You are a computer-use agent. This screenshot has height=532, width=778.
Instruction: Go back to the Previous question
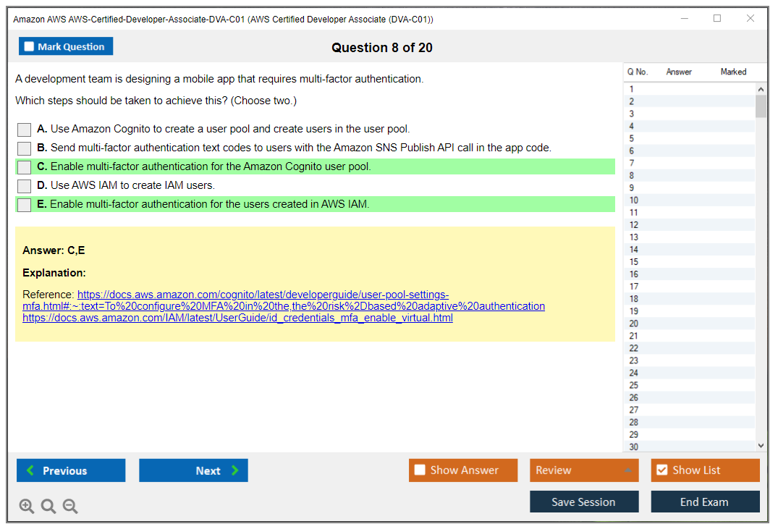click(71, 470)
